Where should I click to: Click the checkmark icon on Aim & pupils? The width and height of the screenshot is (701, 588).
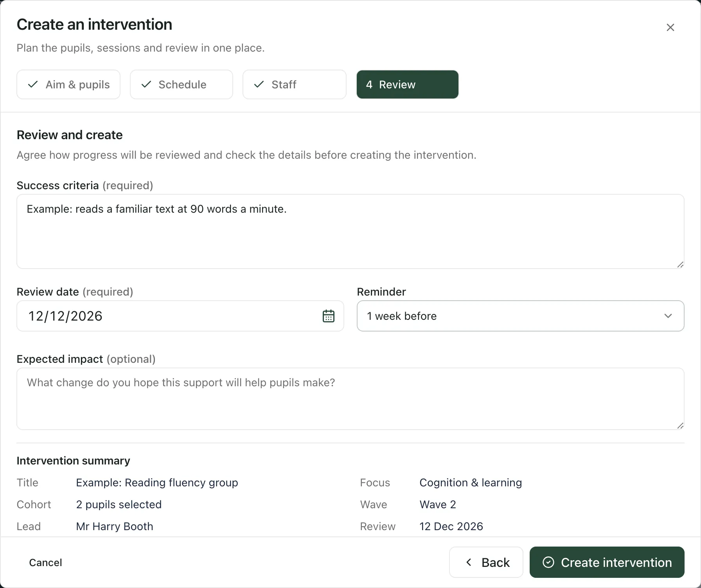point(33,84)
